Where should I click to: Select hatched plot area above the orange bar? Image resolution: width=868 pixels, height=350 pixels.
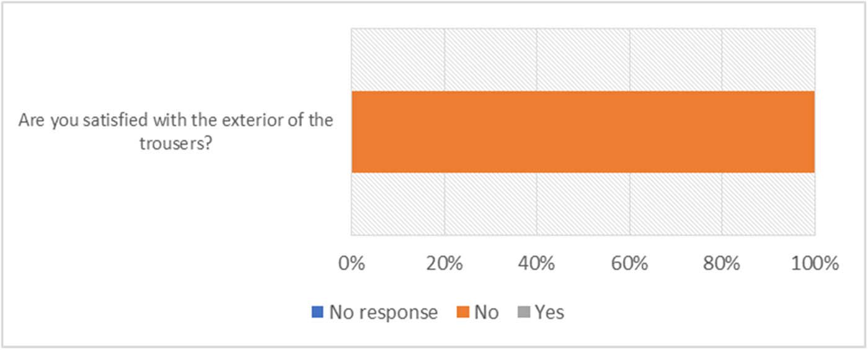click(x=583, y=60)
